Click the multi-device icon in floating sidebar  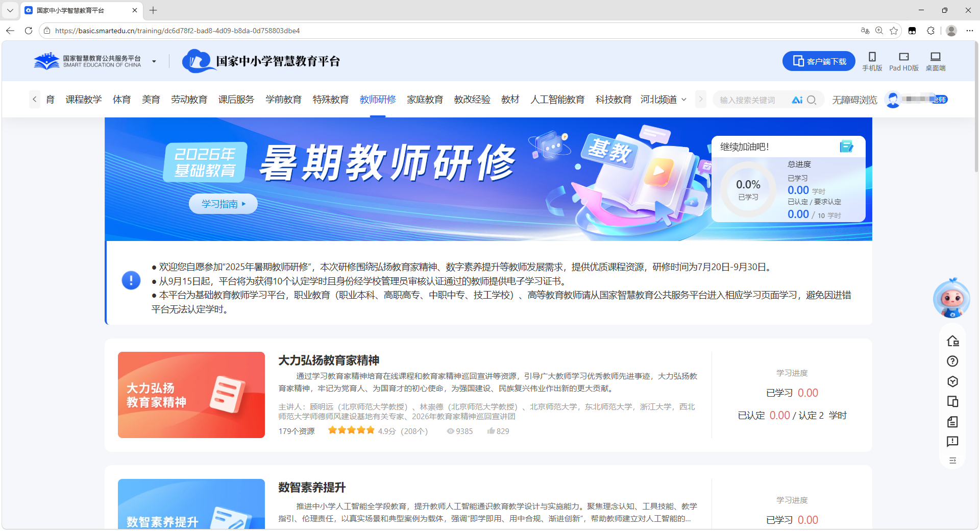point(952,401)
